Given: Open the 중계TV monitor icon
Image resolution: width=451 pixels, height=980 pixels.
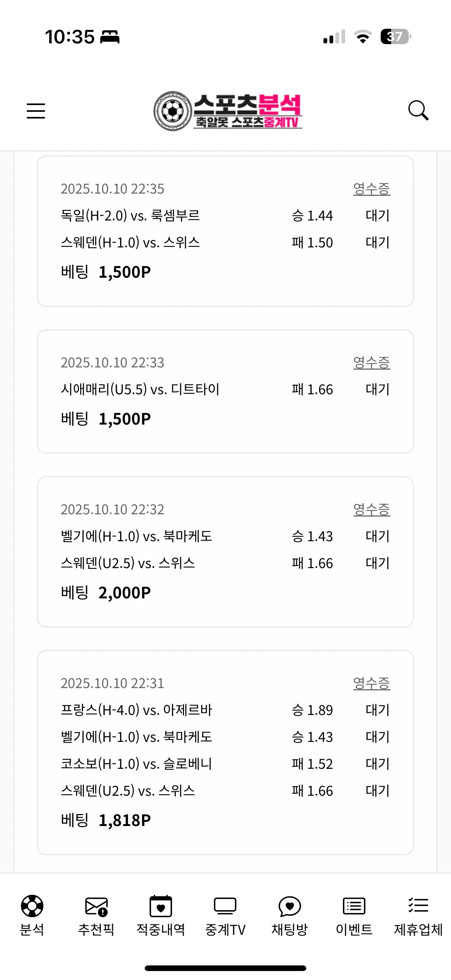Looking at the screenshot, I should pos(225,906).
